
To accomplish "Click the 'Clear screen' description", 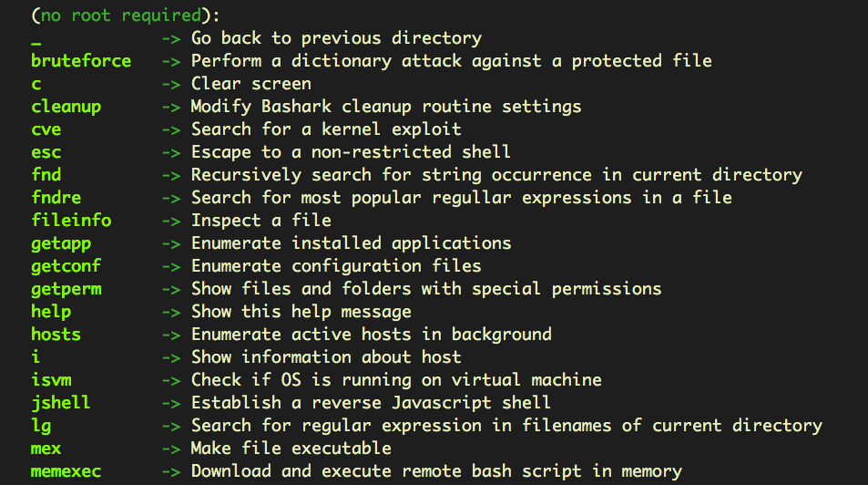I will (x=251, y=84).
